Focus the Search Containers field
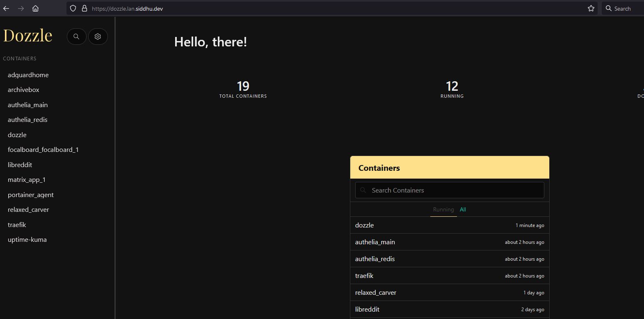644x319 pixels. click(450, 190)
